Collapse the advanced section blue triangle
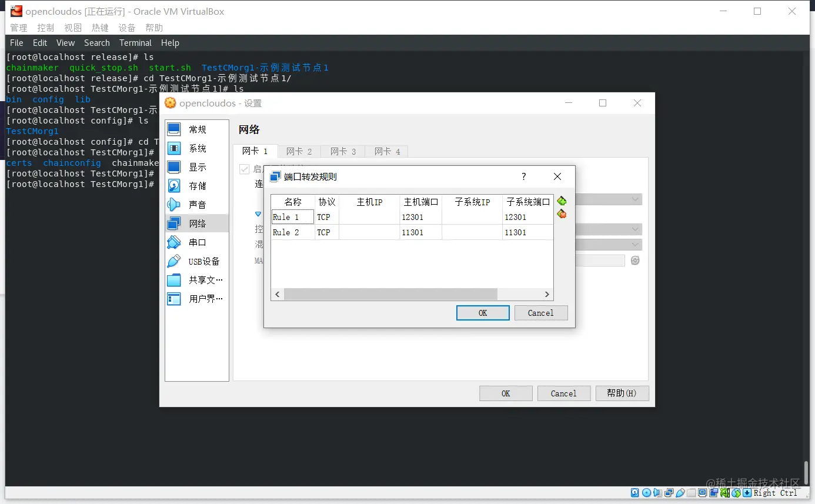Viewport: 815px width, 504px height. (x=258, y=214)
